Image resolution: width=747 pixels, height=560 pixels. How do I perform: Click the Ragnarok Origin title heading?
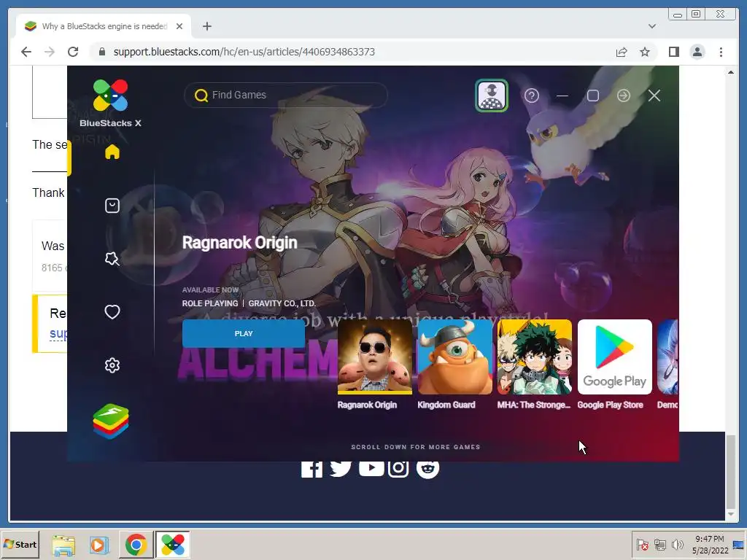pos(239,242)
